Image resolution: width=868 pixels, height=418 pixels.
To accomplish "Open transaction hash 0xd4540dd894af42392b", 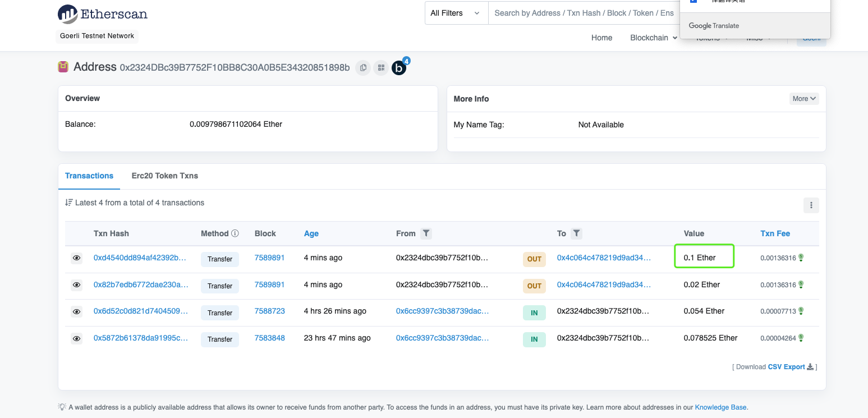I will [140, 258].
